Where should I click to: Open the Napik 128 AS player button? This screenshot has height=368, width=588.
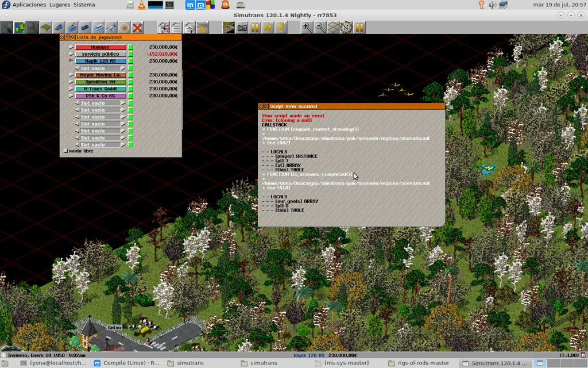click(x=100, y=61)
